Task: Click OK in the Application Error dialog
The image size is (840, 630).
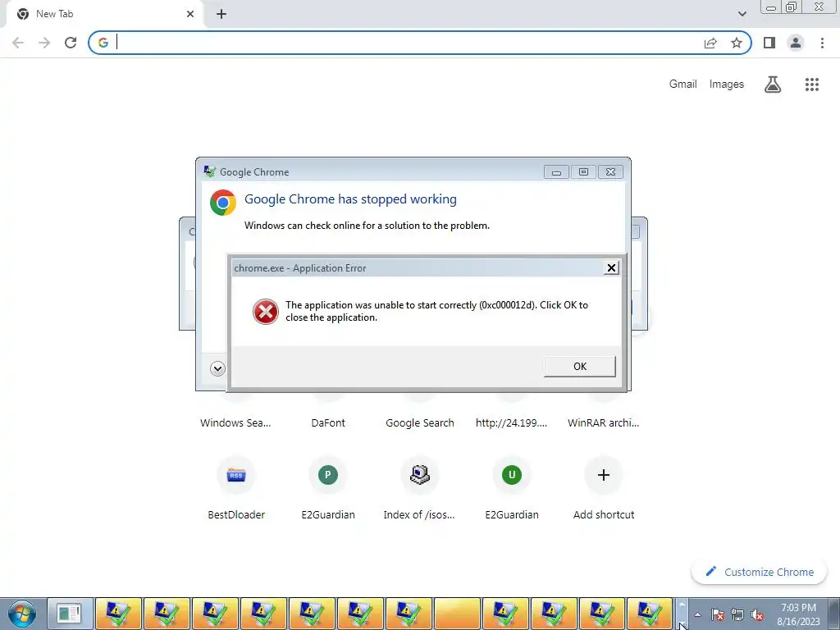Action: coord(580,367)
